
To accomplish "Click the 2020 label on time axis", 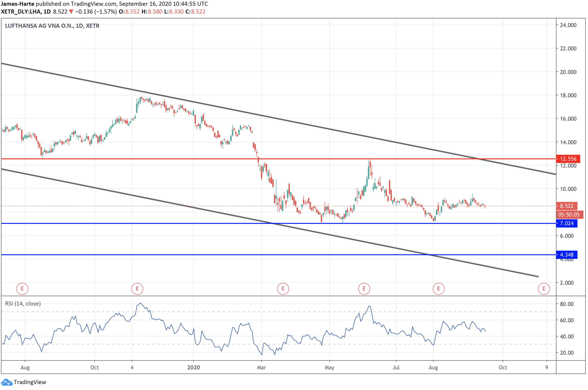I will (x=194, y=368).
